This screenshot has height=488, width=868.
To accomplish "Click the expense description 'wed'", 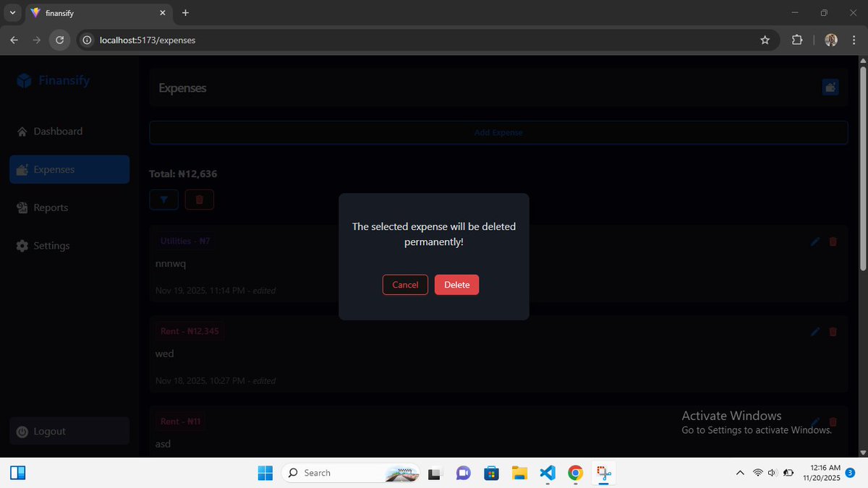I will coord(164,354).
